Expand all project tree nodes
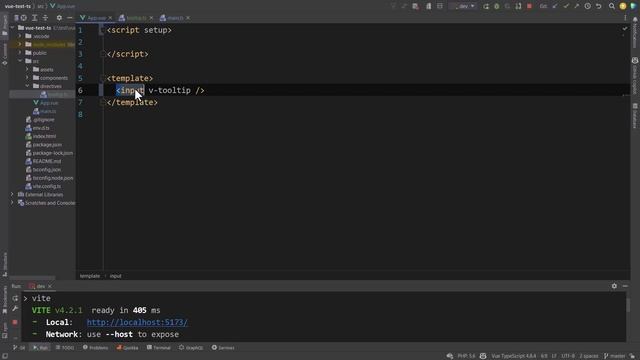Viewport: 640px width, 360px height. pyautogui.click(x=35, y=18)
